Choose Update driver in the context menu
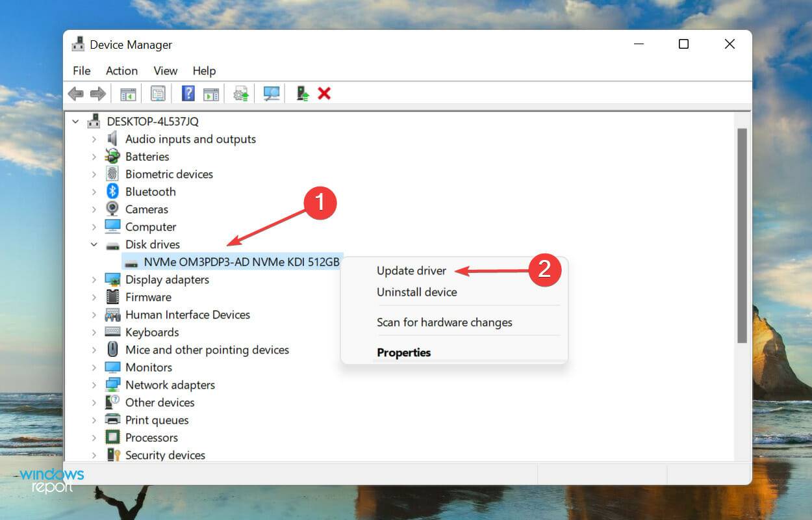 pos(411,270)
